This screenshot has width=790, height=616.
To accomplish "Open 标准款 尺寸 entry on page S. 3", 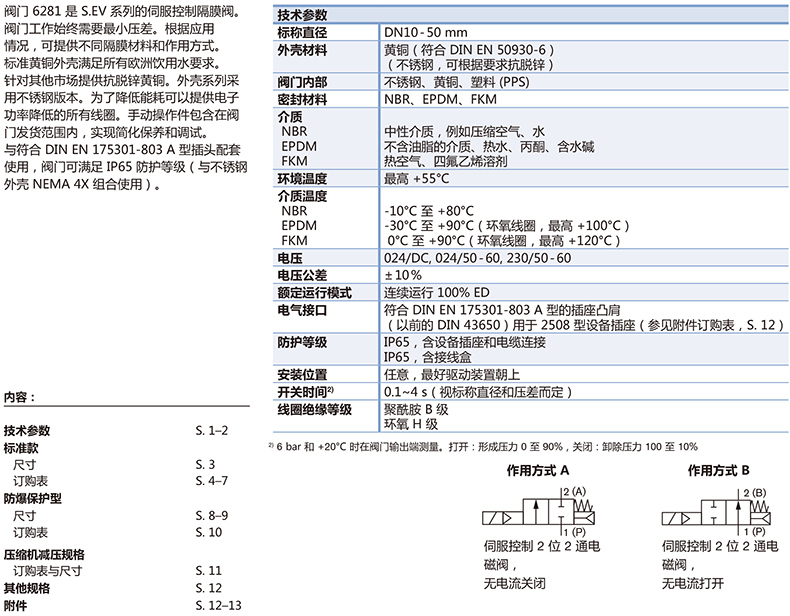I will click(24, 465).
